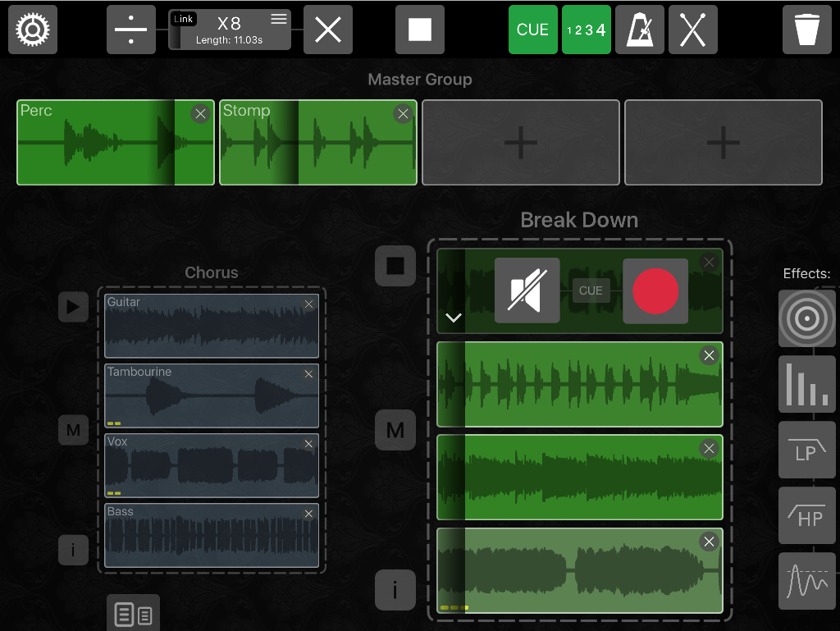This screenshot has height=631, width=840.
Task: Tap the drumsticks tap-tempo icon
Action: click(692, 30)
